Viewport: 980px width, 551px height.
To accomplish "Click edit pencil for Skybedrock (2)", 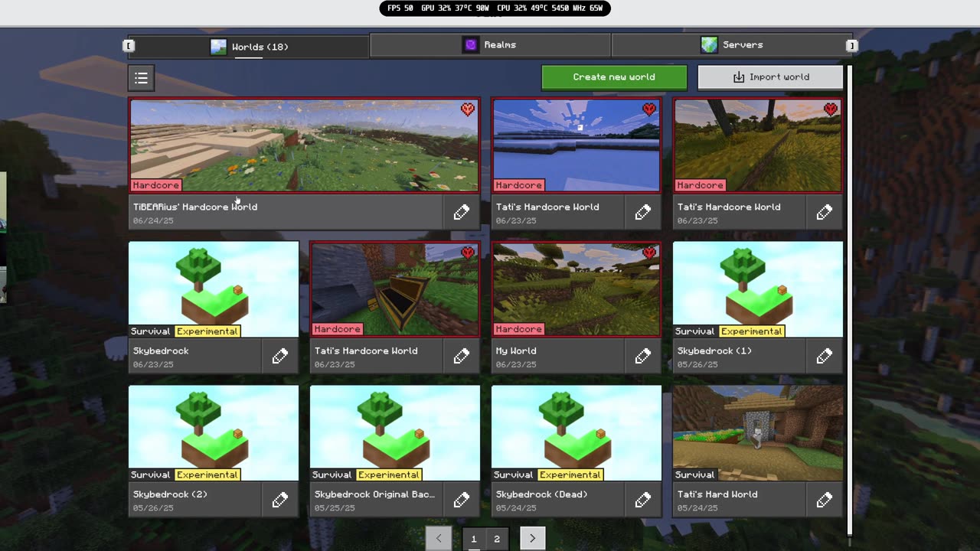I will (x=279, y=500).
